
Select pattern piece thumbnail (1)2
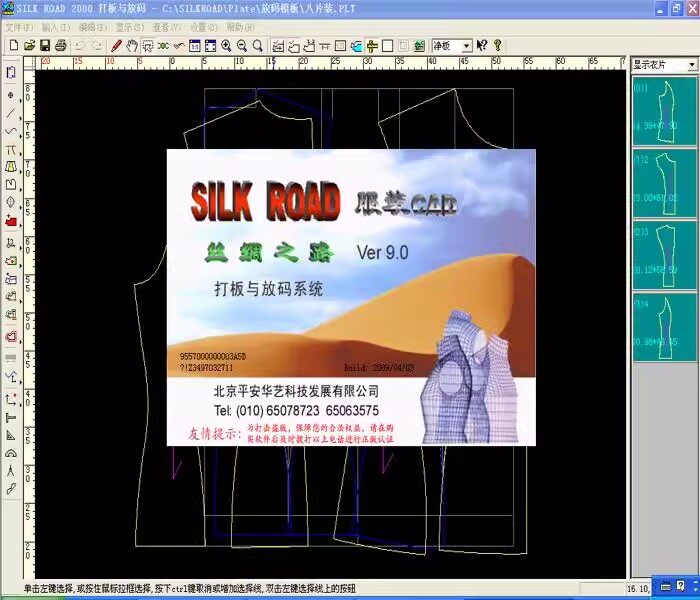tap(665, 183)
